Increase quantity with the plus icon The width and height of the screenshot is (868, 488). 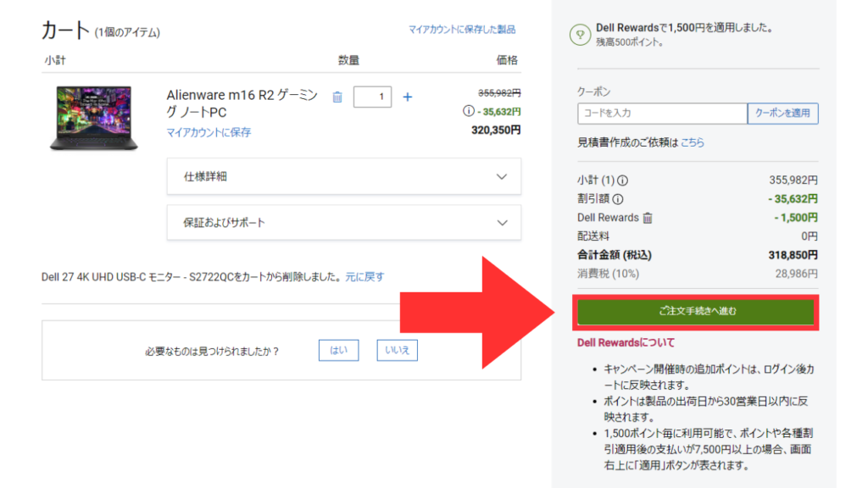[x=407, y=97]
